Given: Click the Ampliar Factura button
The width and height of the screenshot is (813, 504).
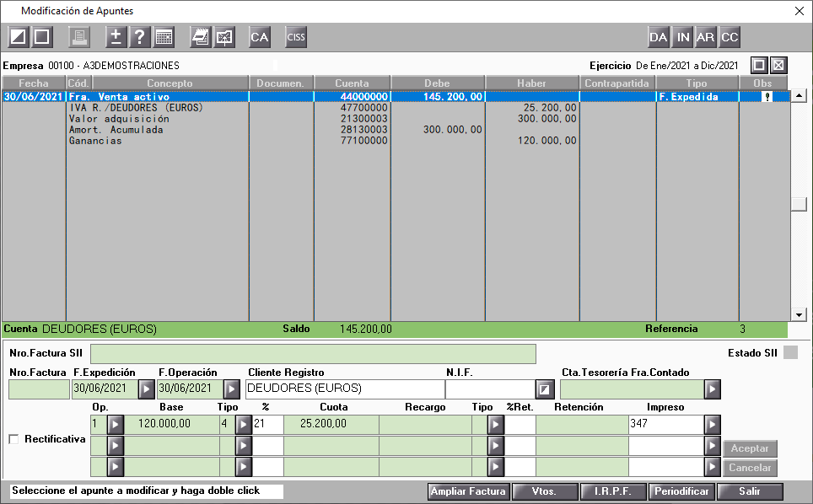Looking at the screenshot, I should click(469, 491).
